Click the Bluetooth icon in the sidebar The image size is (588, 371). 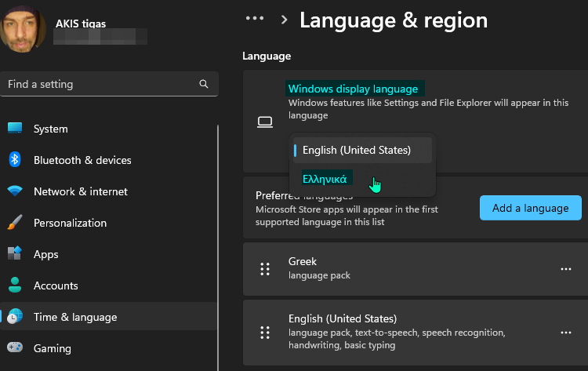pyautogui.click(x=15, y=160)
